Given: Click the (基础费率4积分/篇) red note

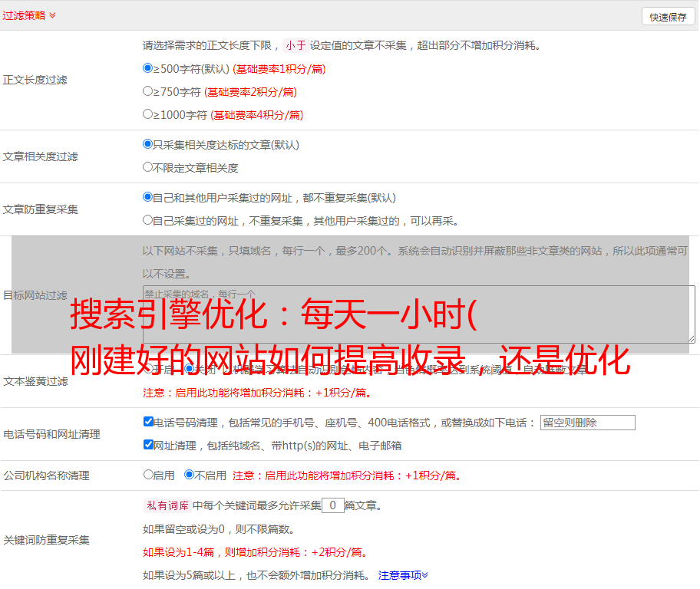Looking at the screenshot, I should [256, 115].
